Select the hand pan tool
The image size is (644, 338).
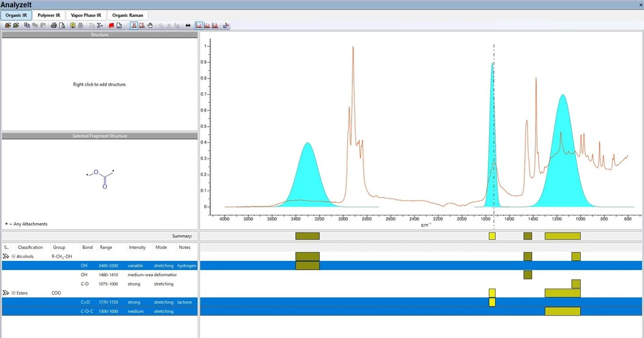(150, 26)
